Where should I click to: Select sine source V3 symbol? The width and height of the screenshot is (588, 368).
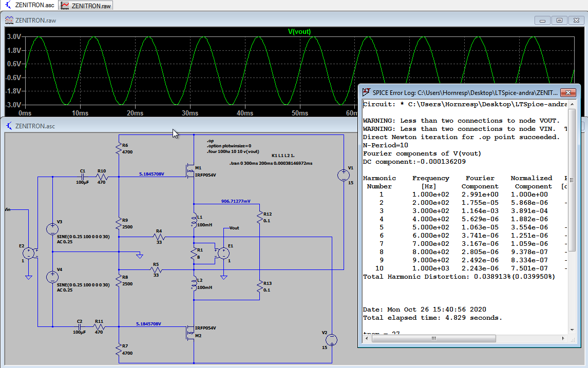coord(52,229)
